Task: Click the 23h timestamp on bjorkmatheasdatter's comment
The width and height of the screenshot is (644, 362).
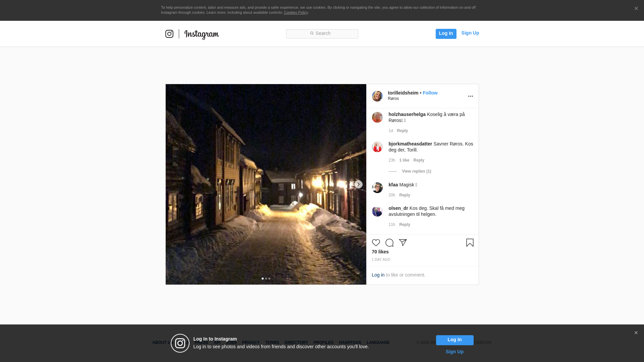Action: click(x=392, y=160)
